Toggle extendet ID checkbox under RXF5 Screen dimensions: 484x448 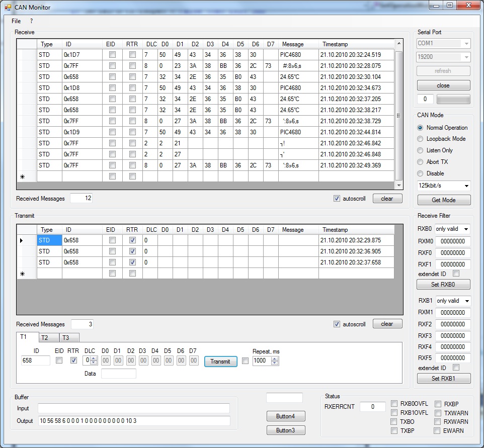(x=456, y=368)
